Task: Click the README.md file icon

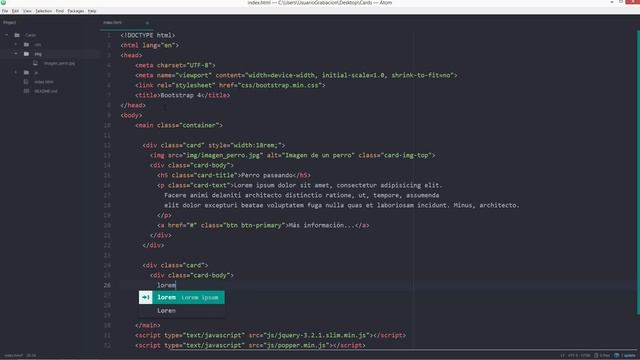Action: 27,91
